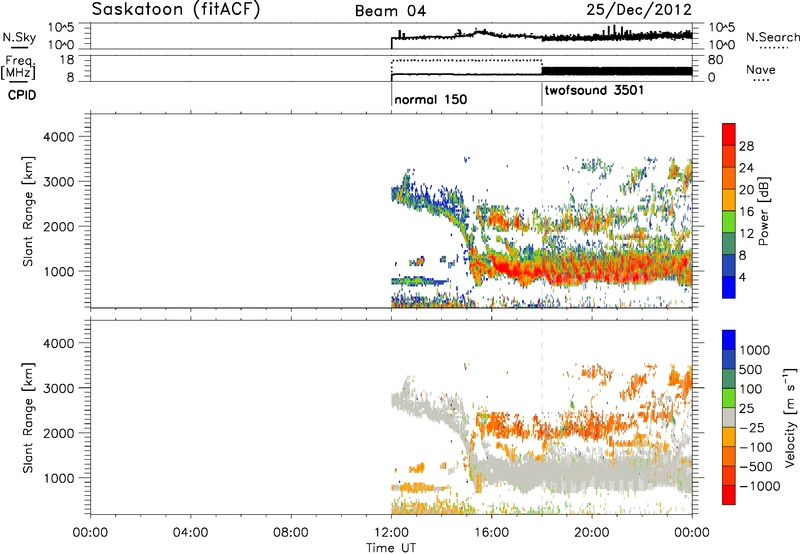This screenshot has width=800, height=554.
Task: Click the 'CPID' label
Action: pos(22,95)
